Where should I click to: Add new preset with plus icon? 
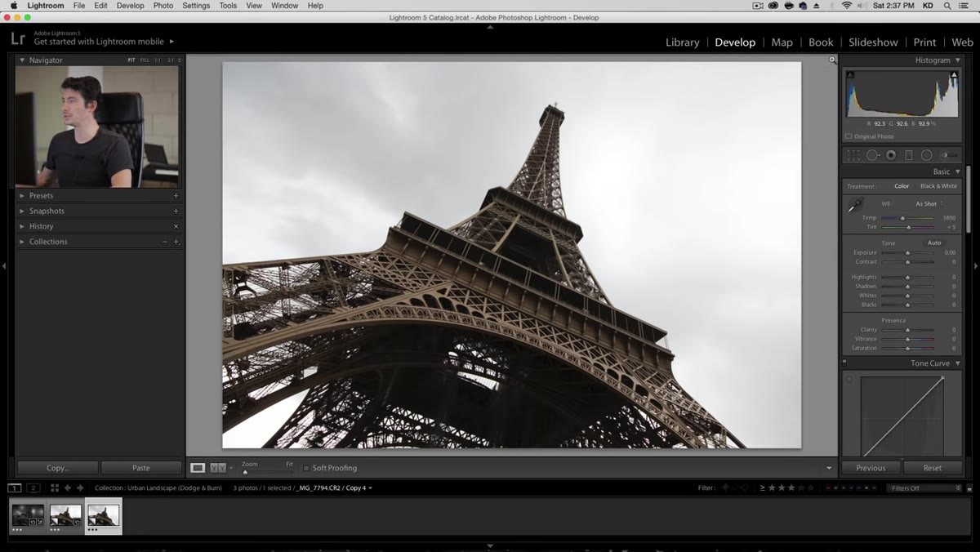tap(176, 196)
